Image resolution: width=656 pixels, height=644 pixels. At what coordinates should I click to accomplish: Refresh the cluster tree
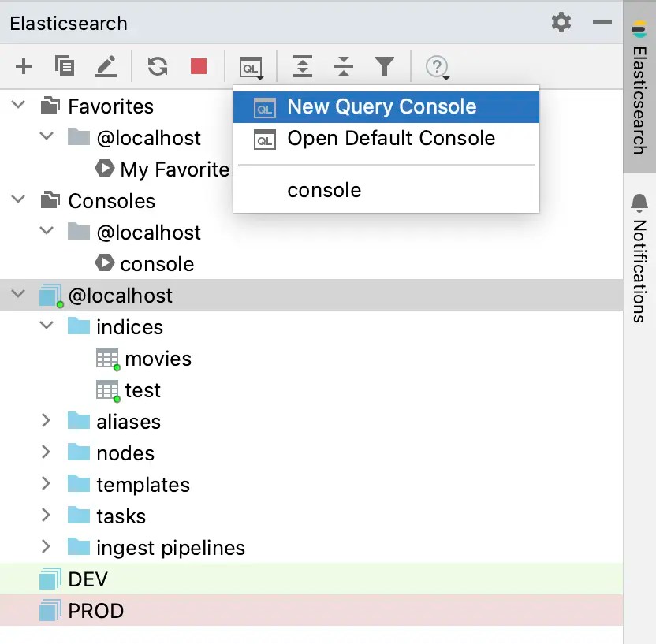158,66
